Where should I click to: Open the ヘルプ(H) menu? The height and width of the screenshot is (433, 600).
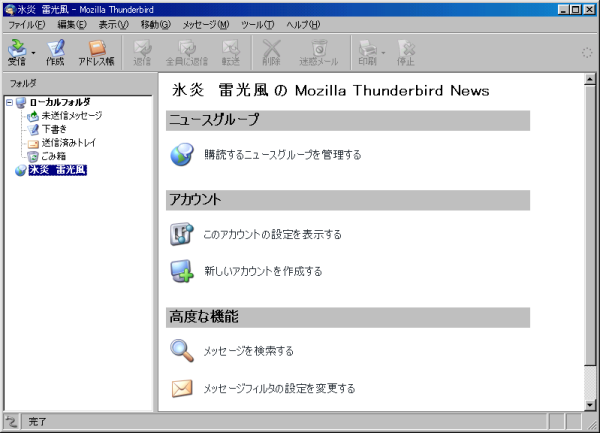(x=303, y=25)
